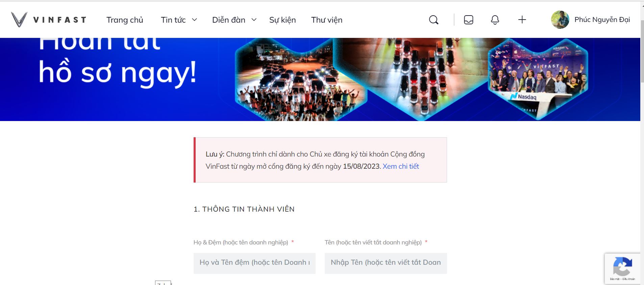Open the search magnifier icon
The height and width of the screenshot is (285, 644).
[434, 20]
